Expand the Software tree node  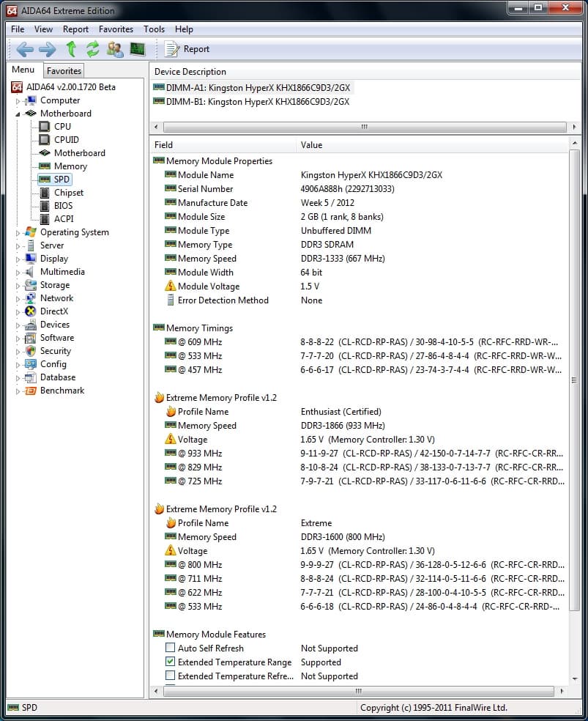click(x=18, y=339)
